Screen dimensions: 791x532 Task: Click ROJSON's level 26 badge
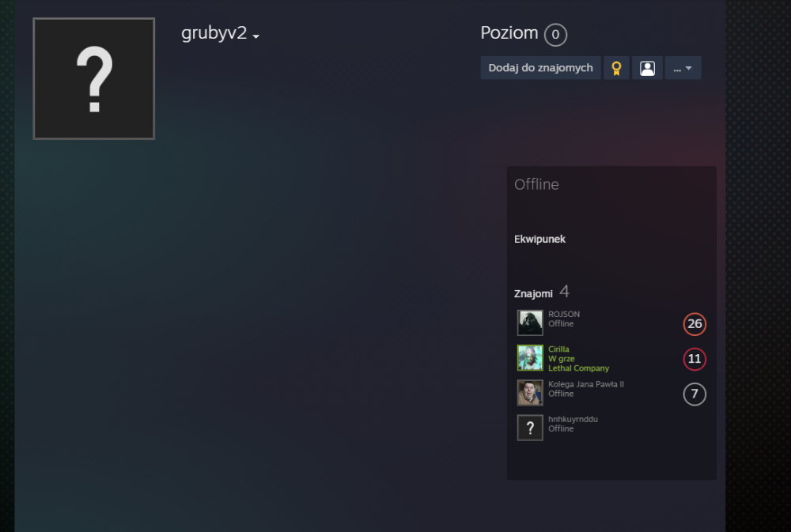pyautogui.click(x=694, y=324)
